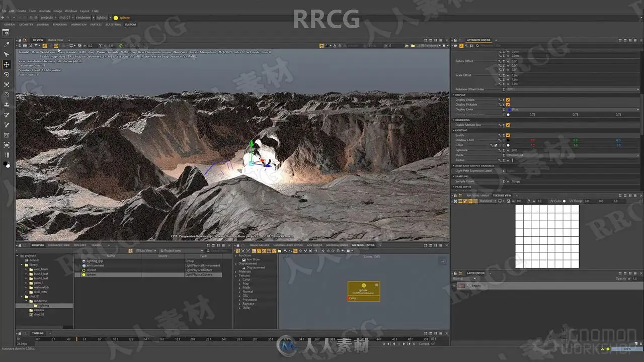Click the grid view icon in Browser toolbar
This screenshot has width=644, height=362.
[x=131, y=250]
